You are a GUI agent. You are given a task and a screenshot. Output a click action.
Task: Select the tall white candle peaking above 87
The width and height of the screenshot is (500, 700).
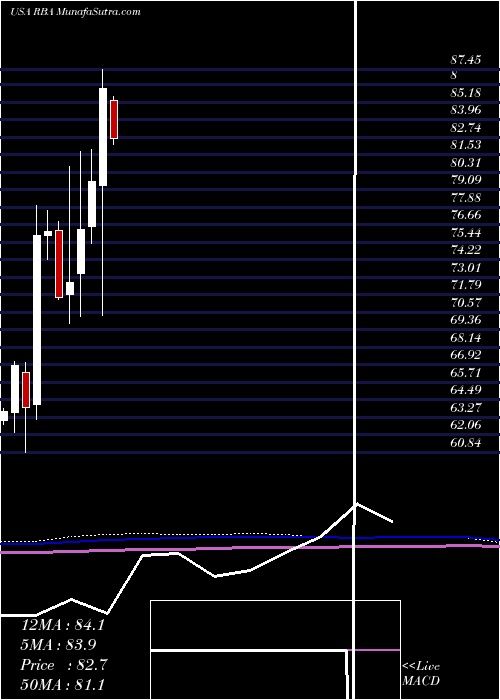tap(103, 137)
